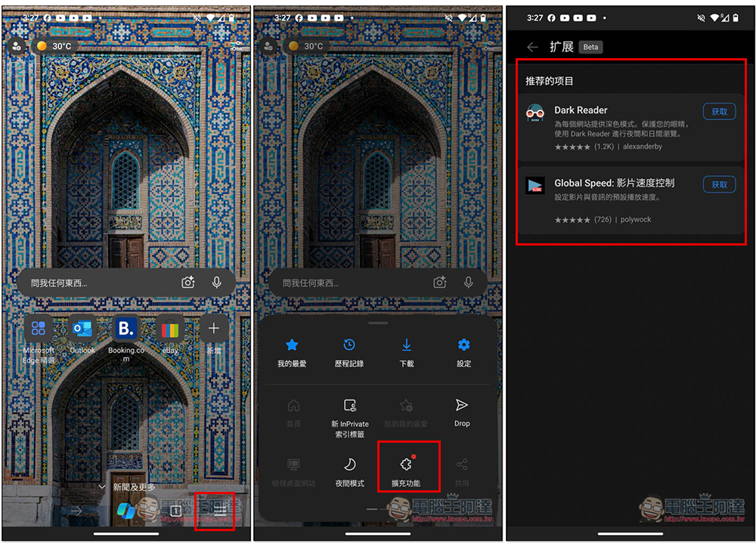Open 設定 settings gear in the menu

(463, 353)
